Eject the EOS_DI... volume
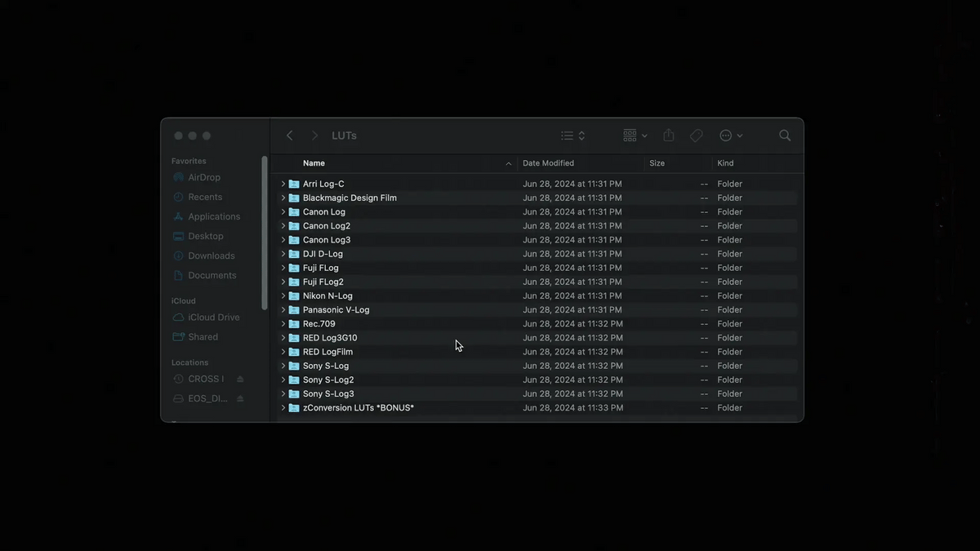Screen dimensions: 980x551 [x=240, y=398]
